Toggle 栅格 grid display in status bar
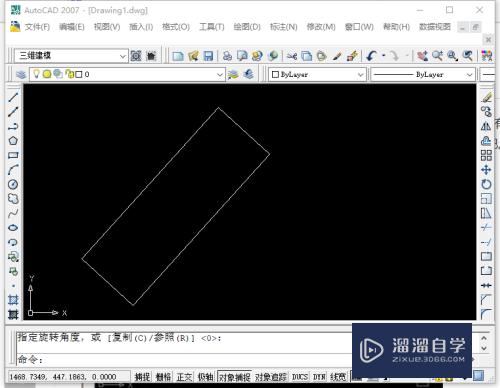Image resolution: width=500 pixels, height=388 pixels. coord(163,377)
